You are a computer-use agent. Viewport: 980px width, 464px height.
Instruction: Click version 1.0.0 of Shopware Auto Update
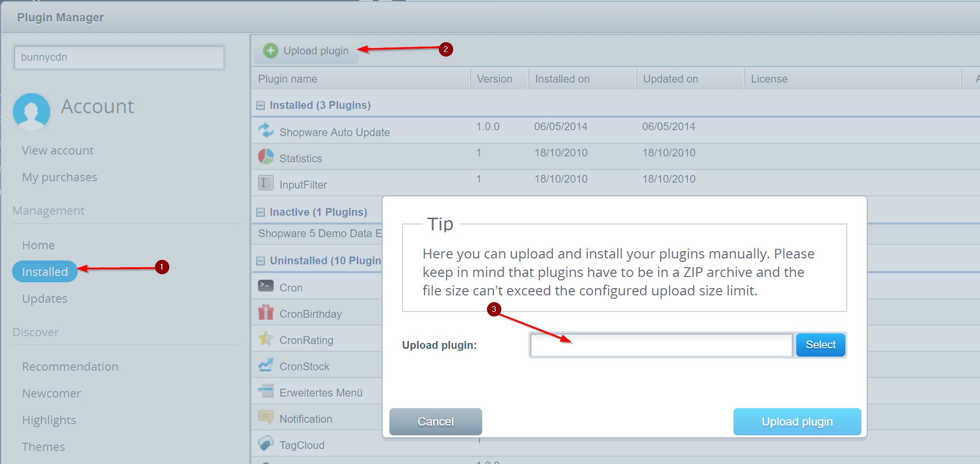(x=488, y=126)
